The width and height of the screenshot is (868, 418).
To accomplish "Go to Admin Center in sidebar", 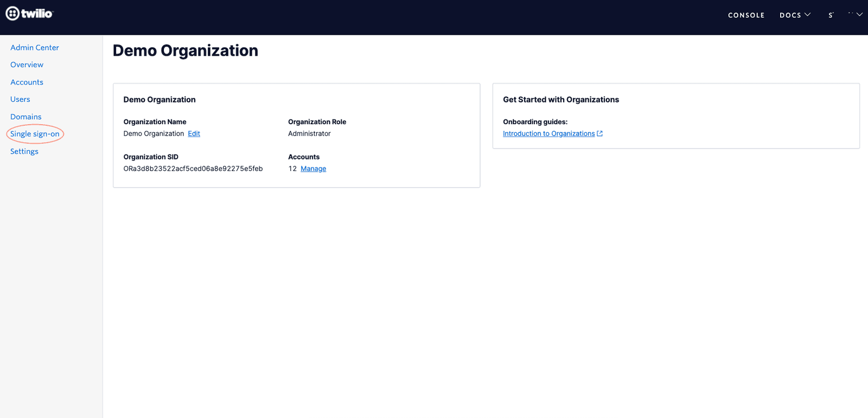I will point(35,48).
